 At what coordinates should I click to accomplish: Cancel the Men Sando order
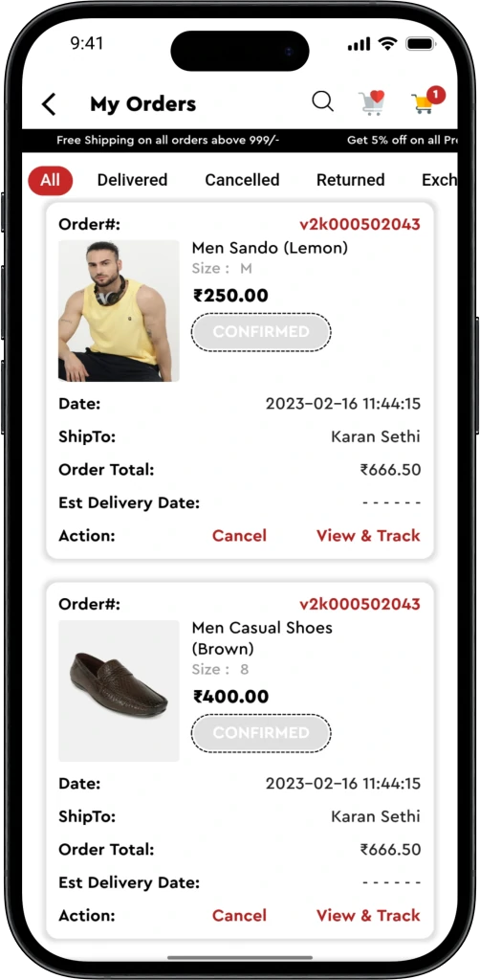[239, 536]
